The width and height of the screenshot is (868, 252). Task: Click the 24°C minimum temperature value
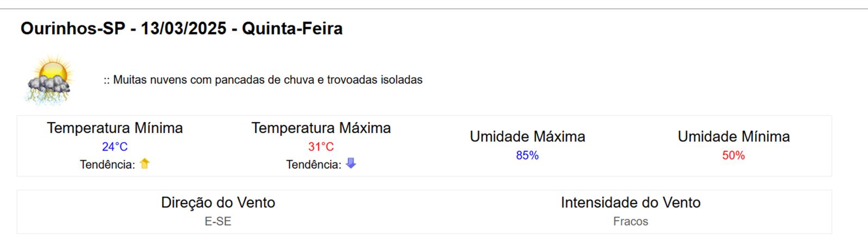click(114, 147)
